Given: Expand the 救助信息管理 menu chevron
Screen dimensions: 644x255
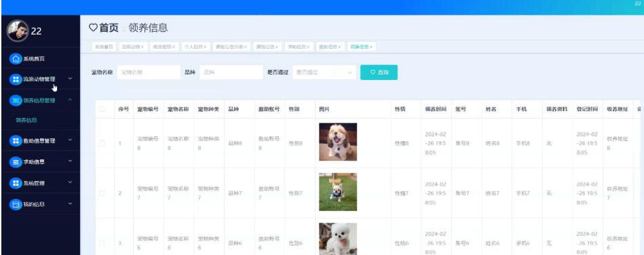Looking at the screenshot, I should coord(70,140).
